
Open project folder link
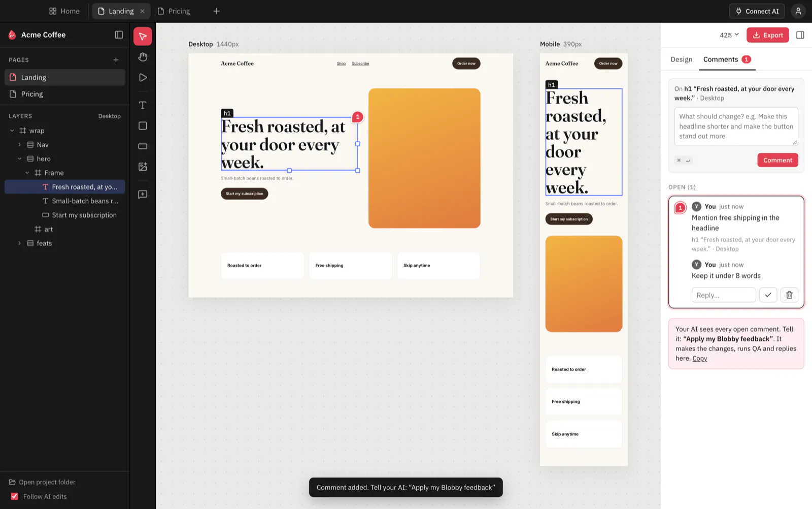click(43, 483)
